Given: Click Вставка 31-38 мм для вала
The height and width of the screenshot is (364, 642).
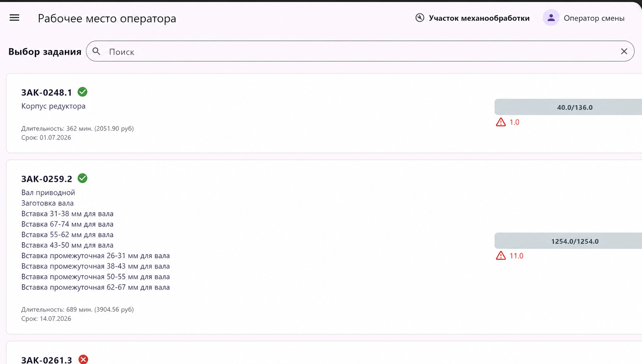Looking at the screenshot, I should [67, 213].
